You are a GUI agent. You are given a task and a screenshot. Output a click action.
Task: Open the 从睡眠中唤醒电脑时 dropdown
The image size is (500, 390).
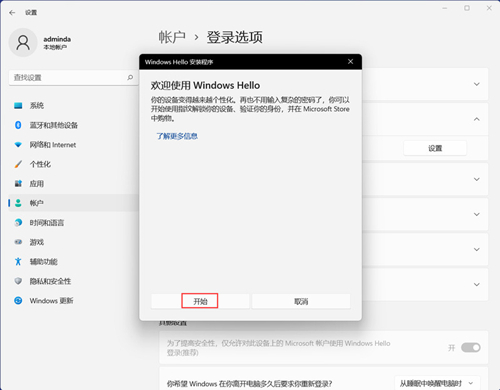pyautogui.click(x=437, y=383)
